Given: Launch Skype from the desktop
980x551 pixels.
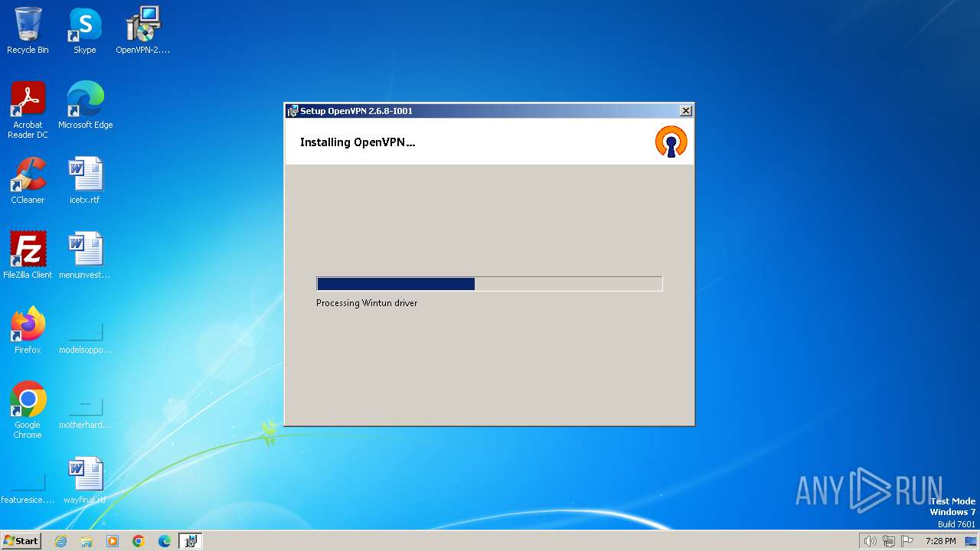Looking at the screenshot, I should pos(84,31).
